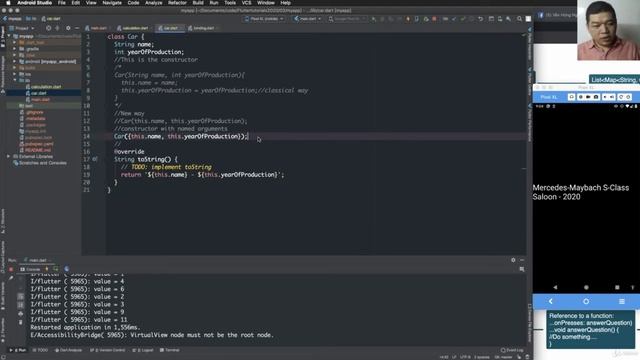Viewport: 640px width, 360px height.
Task: Click the screenshot camera icon in emulator toolbar
Action: [x=596, y=97]
